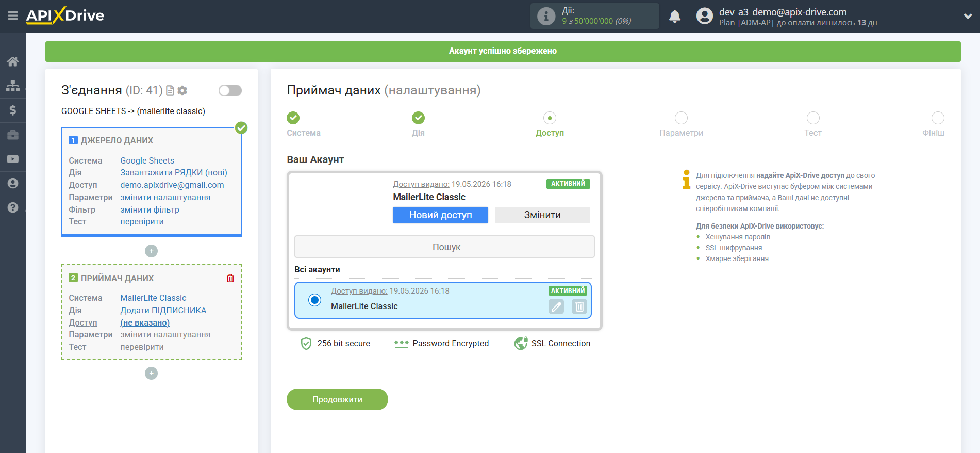Open the hamburger menu
980x453 pixels.
click(x=13, y=16)
